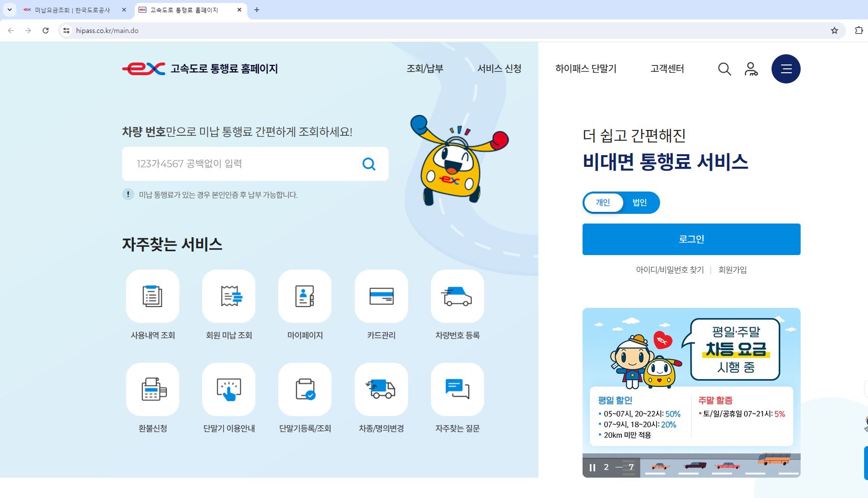Viewport: 868px width, 498px height.
Task: Switch to the 미납요금조회 한국도로공사 tab
Action: coord(73,10)
